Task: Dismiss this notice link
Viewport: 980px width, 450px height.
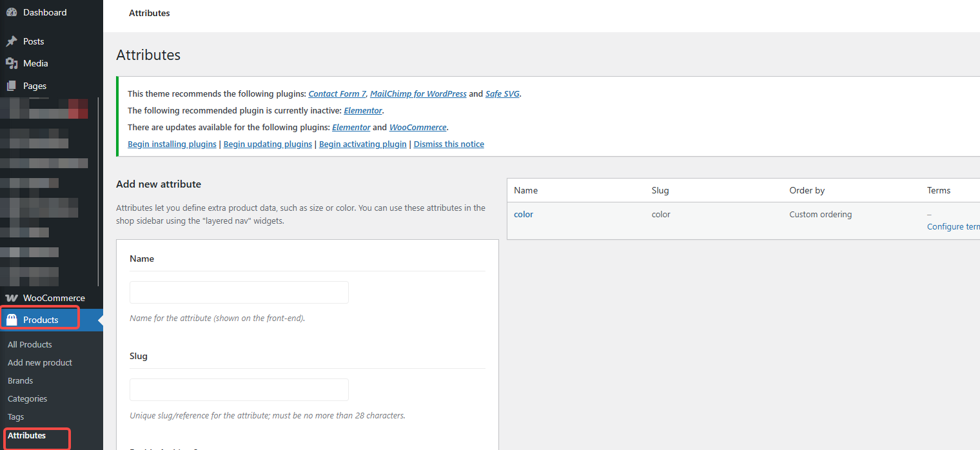Action: (x=449, y=144)
